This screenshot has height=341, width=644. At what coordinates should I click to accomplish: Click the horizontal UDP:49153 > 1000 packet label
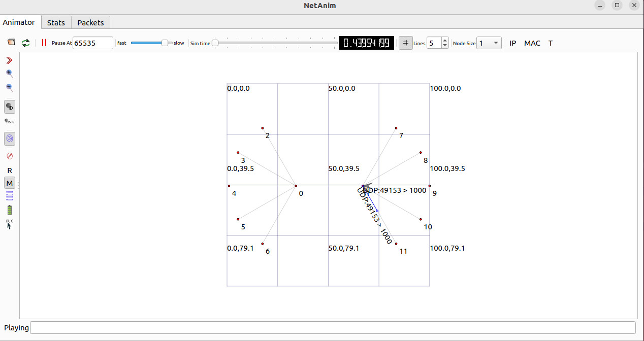395,190
